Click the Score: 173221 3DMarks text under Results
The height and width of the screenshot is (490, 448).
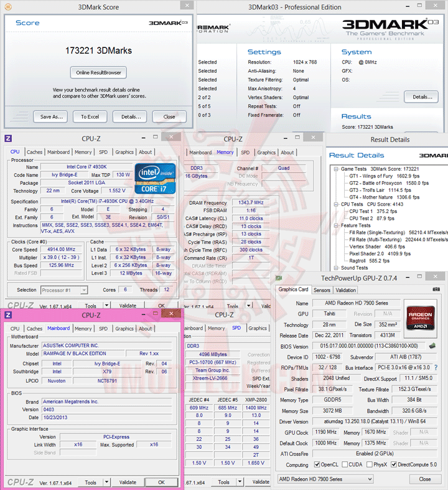[x=367, y=127]
